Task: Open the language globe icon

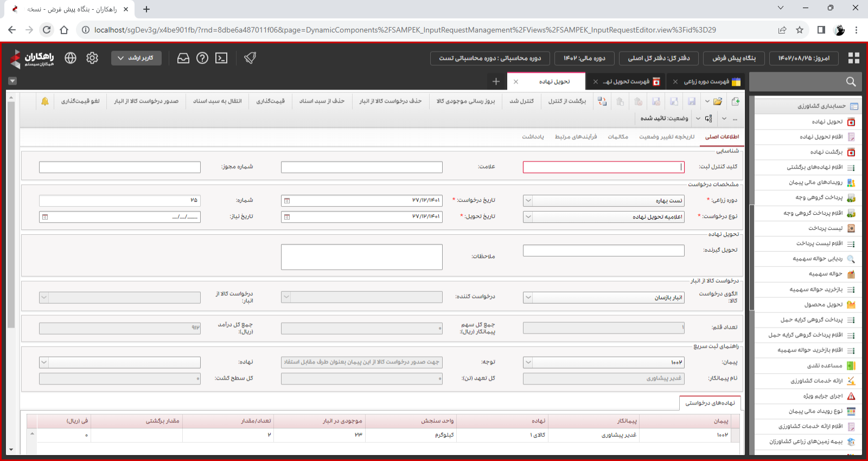Action: point(71,58)
